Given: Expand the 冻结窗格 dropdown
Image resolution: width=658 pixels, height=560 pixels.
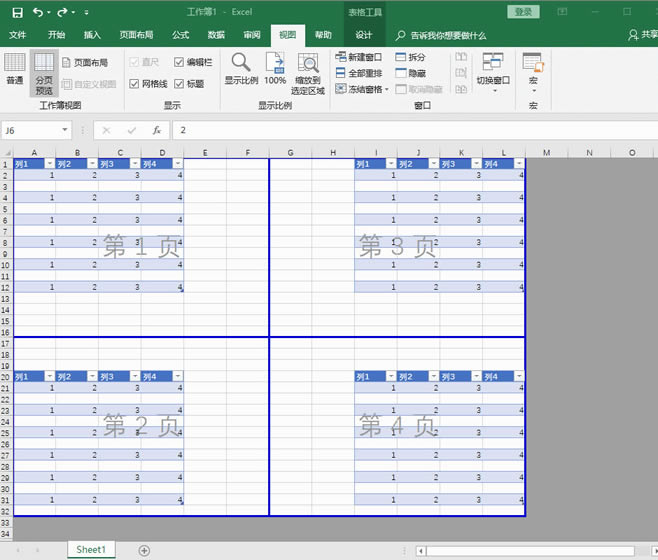Looking at the screenshot, I should [x=360, y=89].
